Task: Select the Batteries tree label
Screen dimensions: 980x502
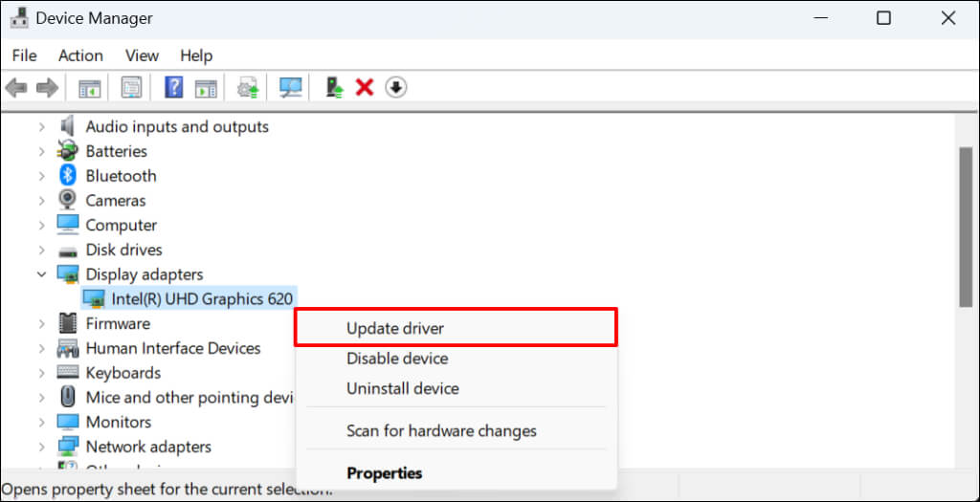Action: [116, 151]
